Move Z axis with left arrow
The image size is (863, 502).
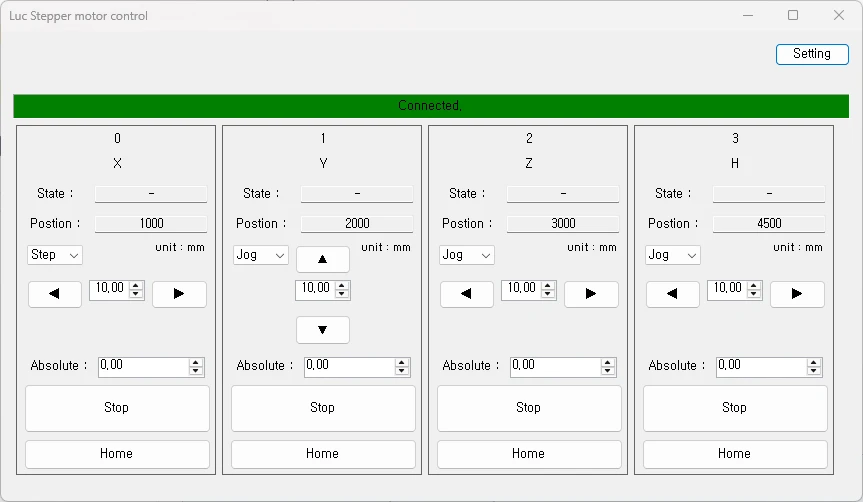coord(466,294)
